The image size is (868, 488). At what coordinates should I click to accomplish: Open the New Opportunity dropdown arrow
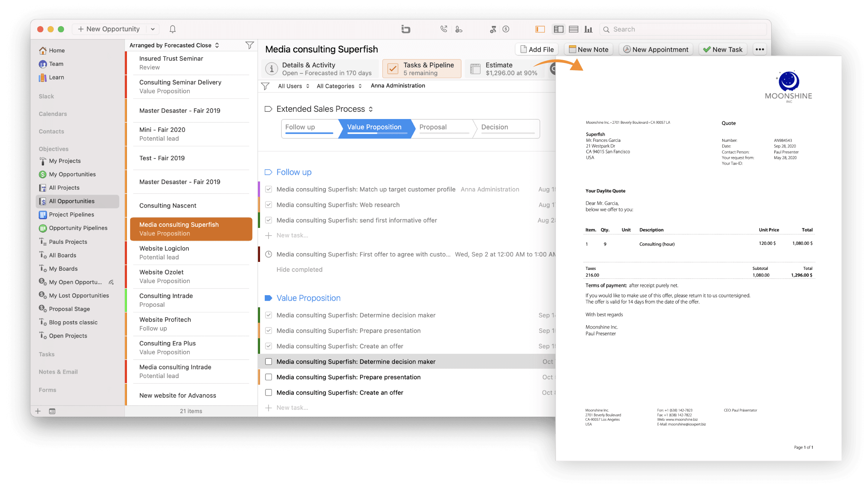click(153, 29)
